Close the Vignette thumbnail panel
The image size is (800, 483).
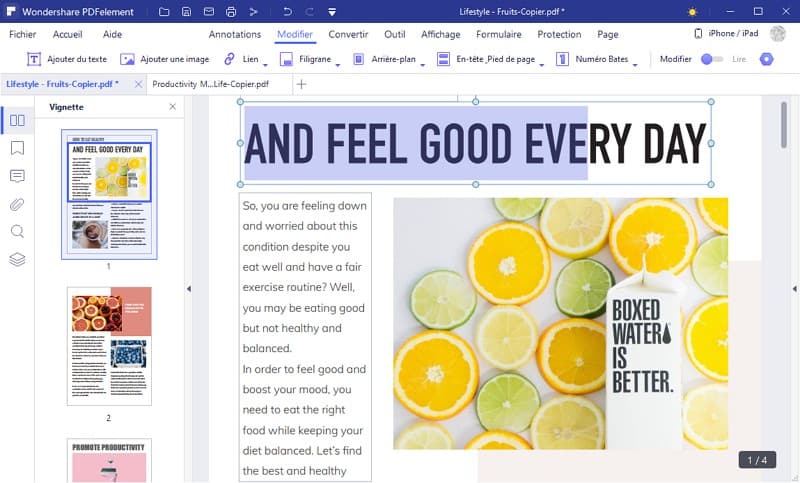pyautogui.click(x=173, y=107)
